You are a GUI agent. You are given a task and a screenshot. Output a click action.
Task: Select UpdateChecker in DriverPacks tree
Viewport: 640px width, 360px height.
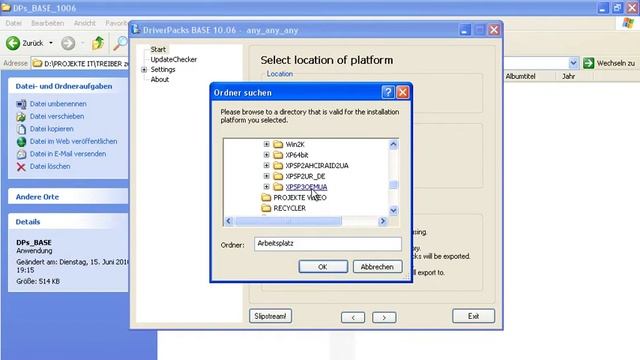coord(173,60)
